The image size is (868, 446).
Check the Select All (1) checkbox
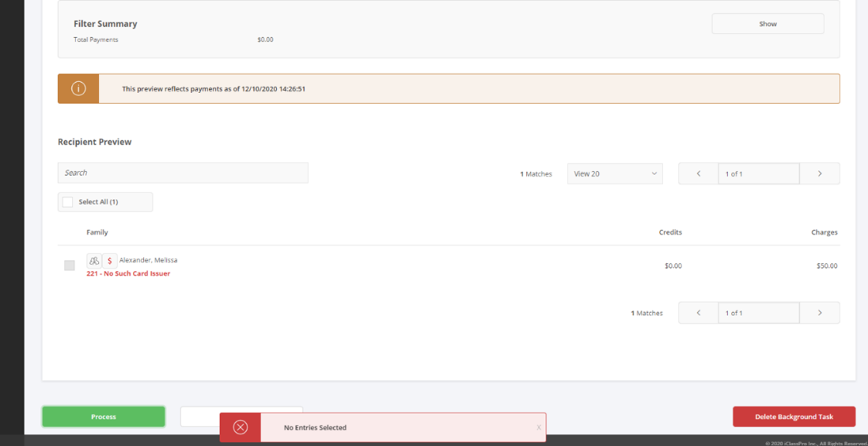click(x=67, y=202)
